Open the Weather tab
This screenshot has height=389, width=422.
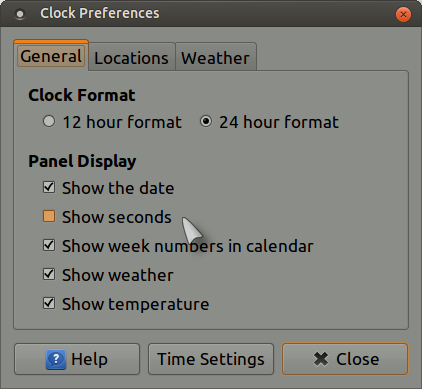pyautogui.click(x=216, y=57)
